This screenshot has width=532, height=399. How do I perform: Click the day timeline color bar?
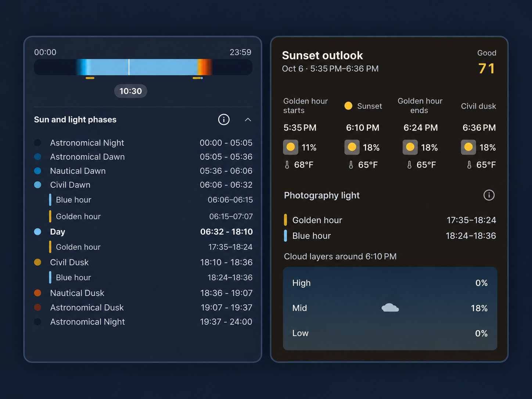coord(143,67)
